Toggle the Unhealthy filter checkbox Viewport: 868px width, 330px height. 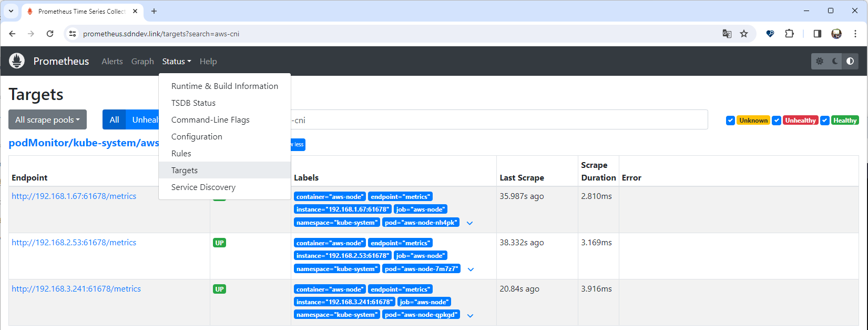pos(776,121)
